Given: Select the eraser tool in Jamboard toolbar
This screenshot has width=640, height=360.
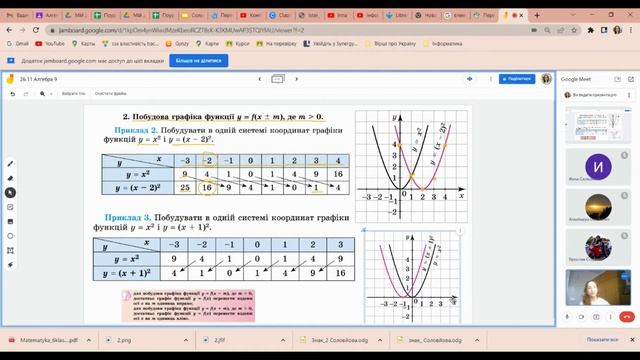Looking at the screenshot, I should point(11,178).
